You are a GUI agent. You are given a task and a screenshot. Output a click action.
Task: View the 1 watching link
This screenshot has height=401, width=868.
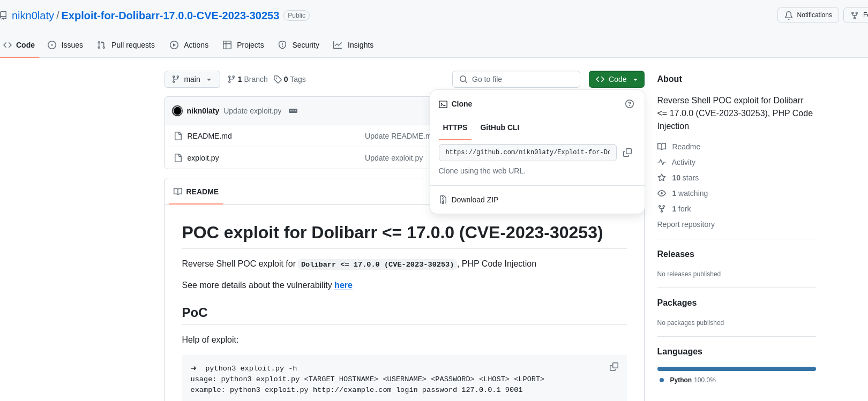coord(690,193)
